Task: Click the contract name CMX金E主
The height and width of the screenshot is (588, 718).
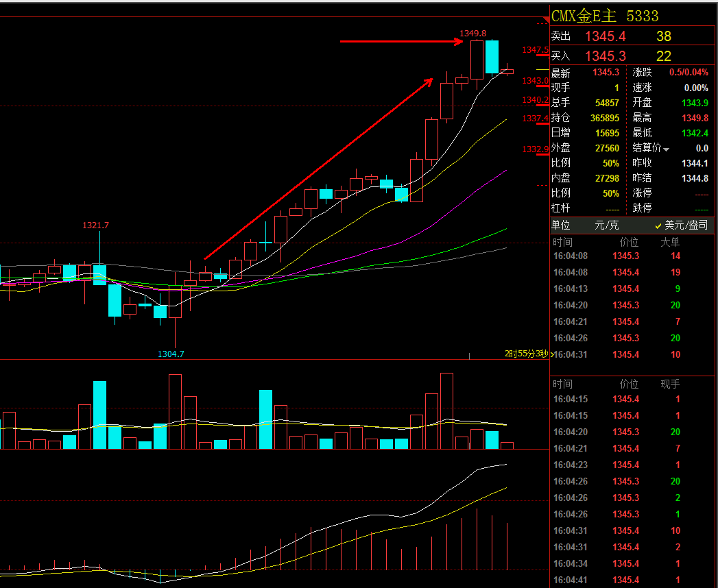Action: pyautogui.click(x=584, y=16)
